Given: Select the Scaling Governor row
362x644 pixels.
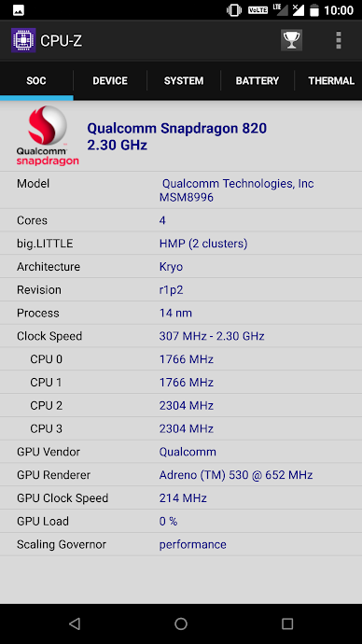Looking at the screenshot, I should 181,545.
